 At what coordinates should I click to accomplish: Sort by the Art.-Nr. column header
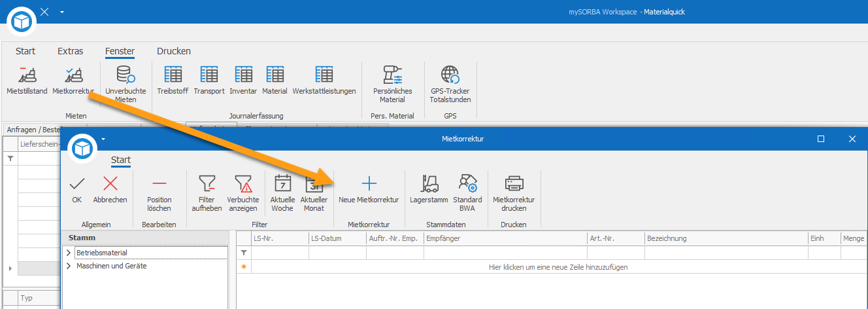tap(616, 239)
